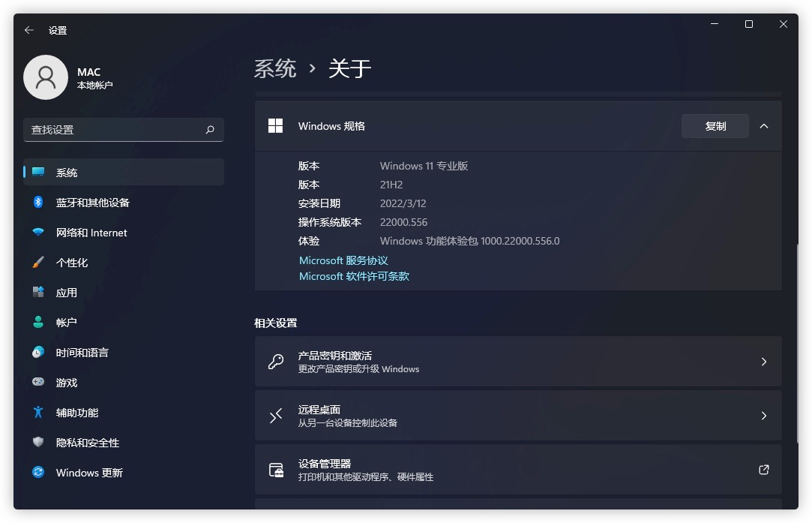812x523 pixels.
Task: Open 设备管理器 card title
Action: click(x=325, y=464)
